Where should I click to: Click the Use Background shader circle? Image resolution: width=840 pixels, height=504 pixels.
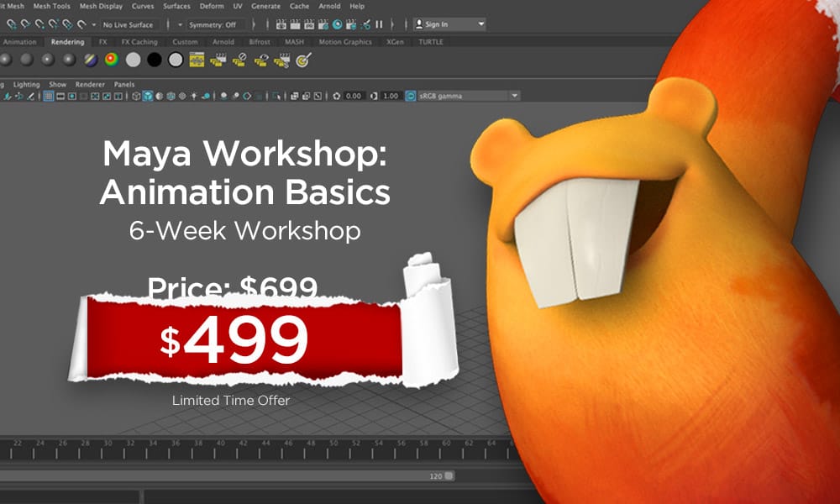click(176, 60)
